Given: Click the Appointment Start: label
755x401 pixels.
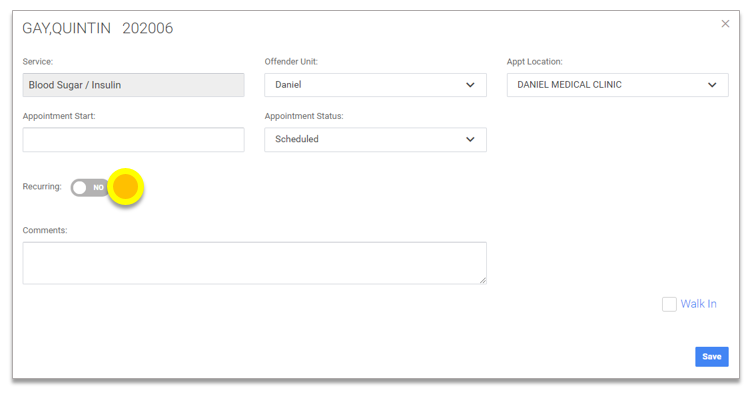Looking at the screenshot, I should [x=59, y=116].
